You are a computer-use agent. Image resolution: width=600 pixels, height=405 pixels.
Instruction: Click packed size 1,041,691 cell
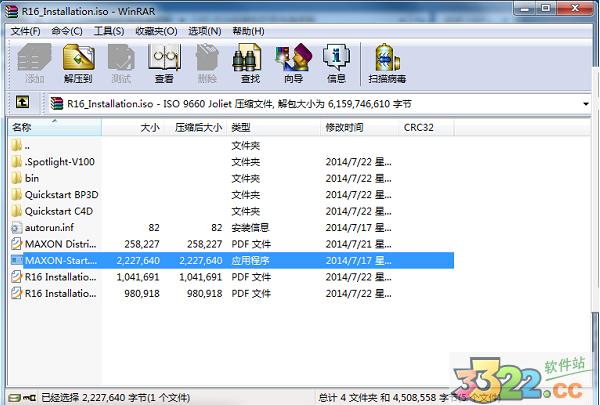click(x=201, y=277)
